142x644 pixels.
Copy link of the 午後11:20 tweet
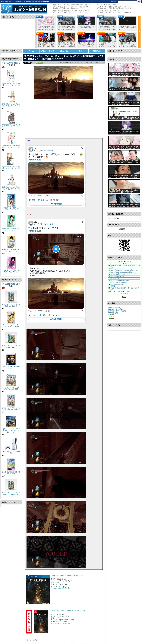55,315
